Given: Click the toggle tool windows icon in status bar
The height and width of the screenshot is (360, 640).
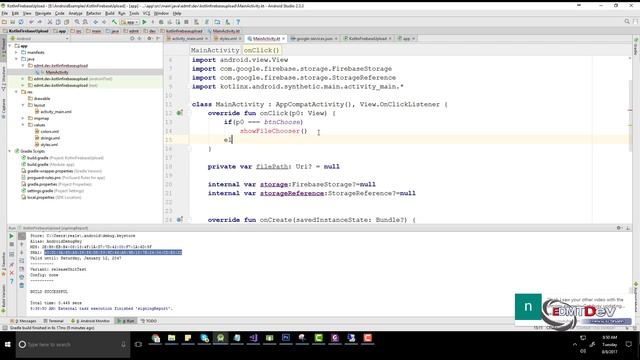Looking at the screenshot, I should (4, 328).
